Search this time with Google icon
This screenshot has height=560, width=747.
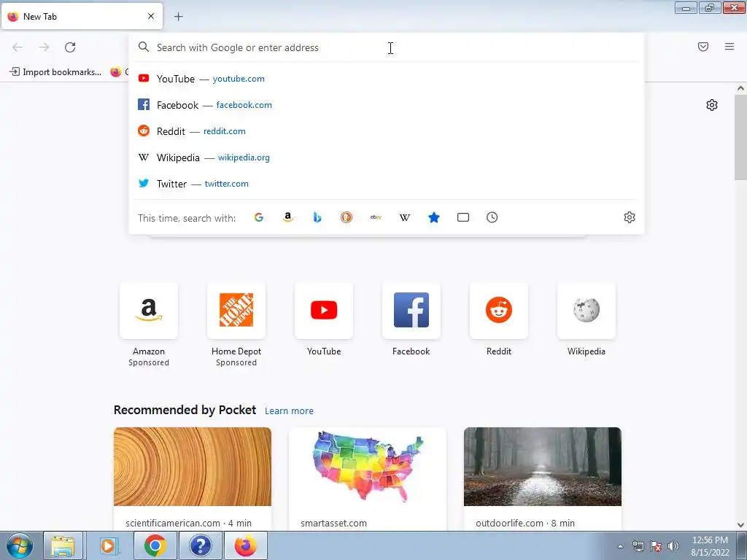259,217
